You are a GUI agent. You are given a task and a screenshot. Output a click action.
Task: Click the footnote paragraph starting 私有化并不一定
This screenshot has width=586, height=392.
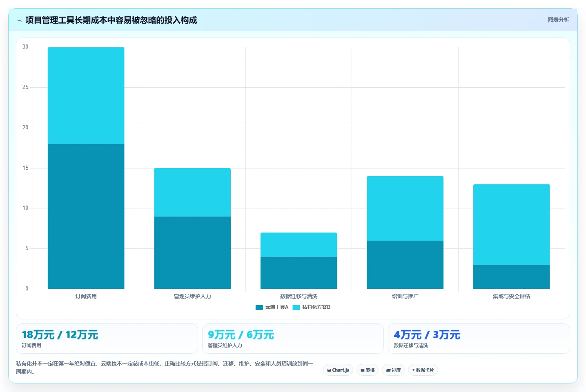pyautogui.click(x=165, y=368)
